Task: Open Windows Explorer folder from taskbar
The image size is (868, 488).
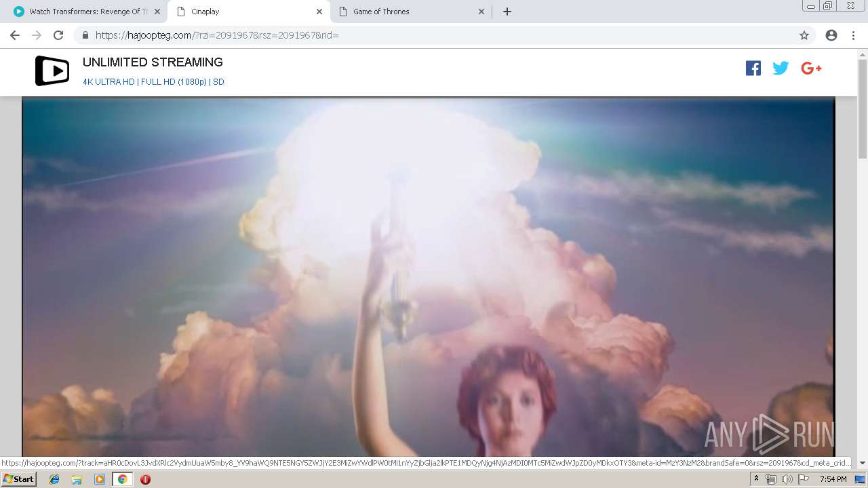Action: tap(77, 479)
